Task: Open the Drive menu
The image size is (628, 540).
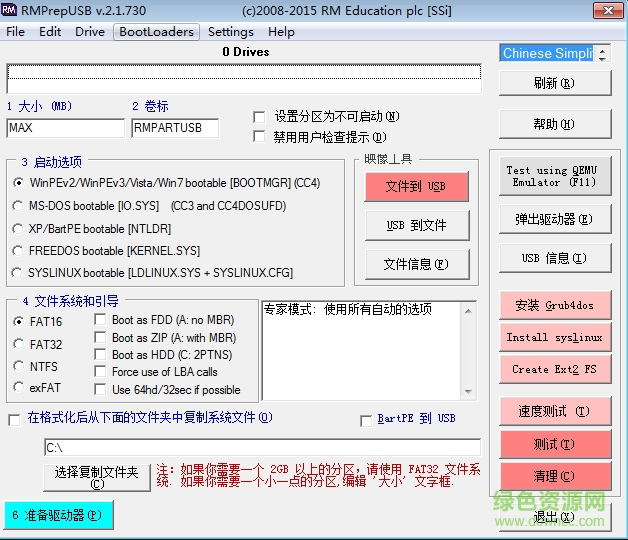Action: [90, 32]
